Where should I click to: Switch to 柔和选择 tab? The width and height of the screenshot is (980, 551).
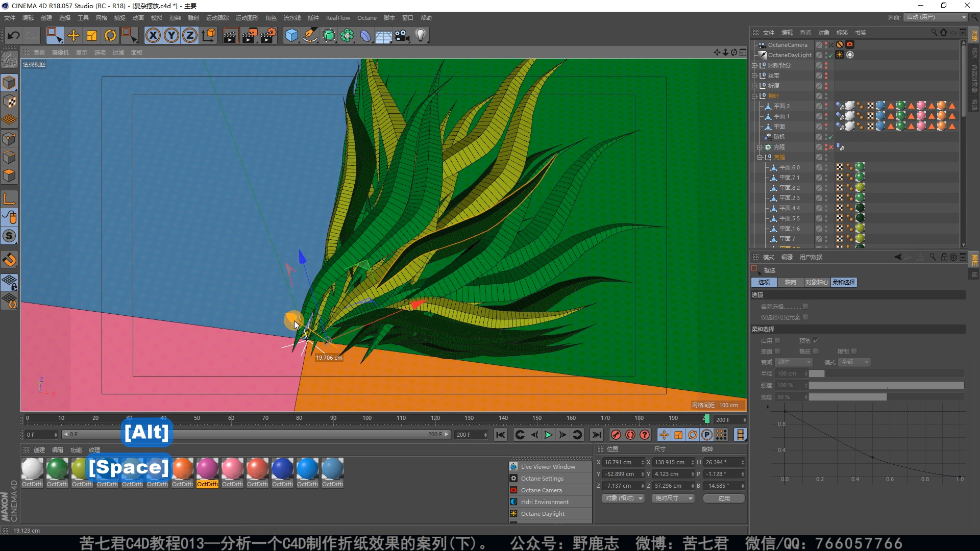pos(843,282)
